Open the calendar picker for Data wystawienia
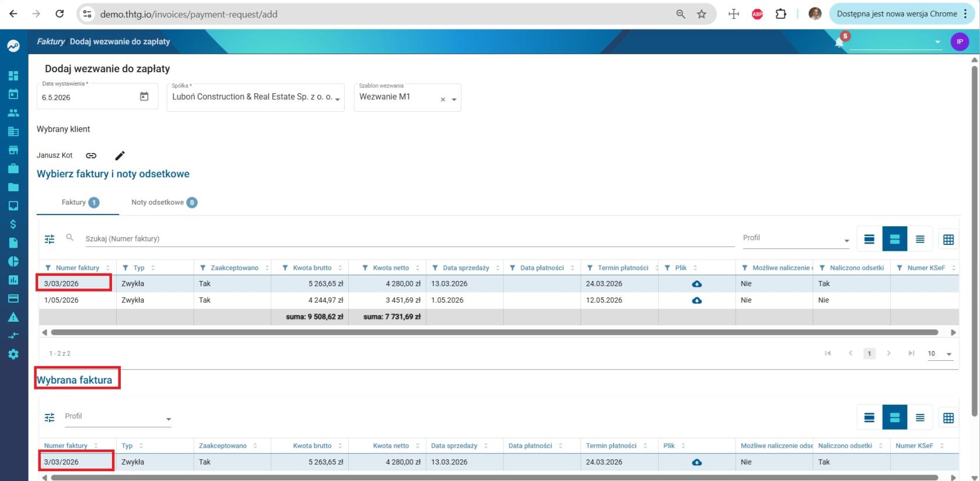The width and height of the screenshot is (980, 481). 144,97
